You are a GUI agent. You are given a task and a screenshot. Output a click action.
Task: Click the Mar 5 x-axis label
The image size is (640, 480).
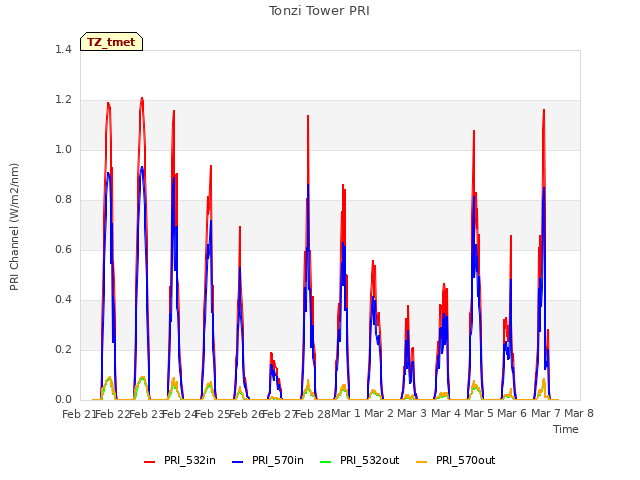click(479, 414)
